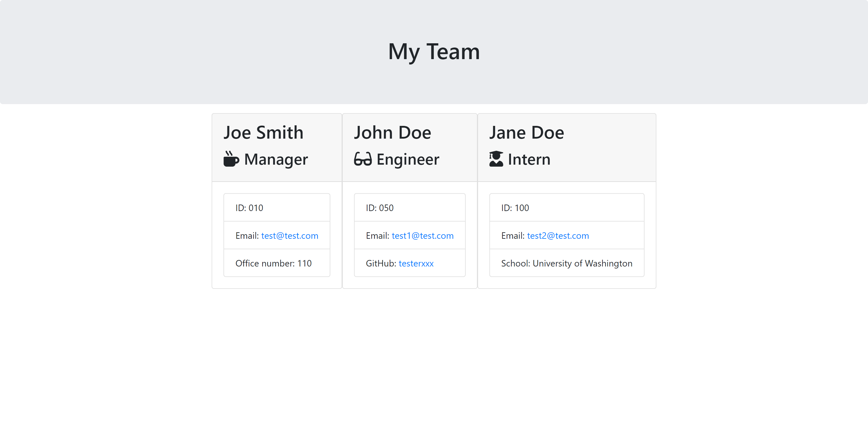
Task: Open the test2@test.com email link
Action: click(x=558, y=235)
